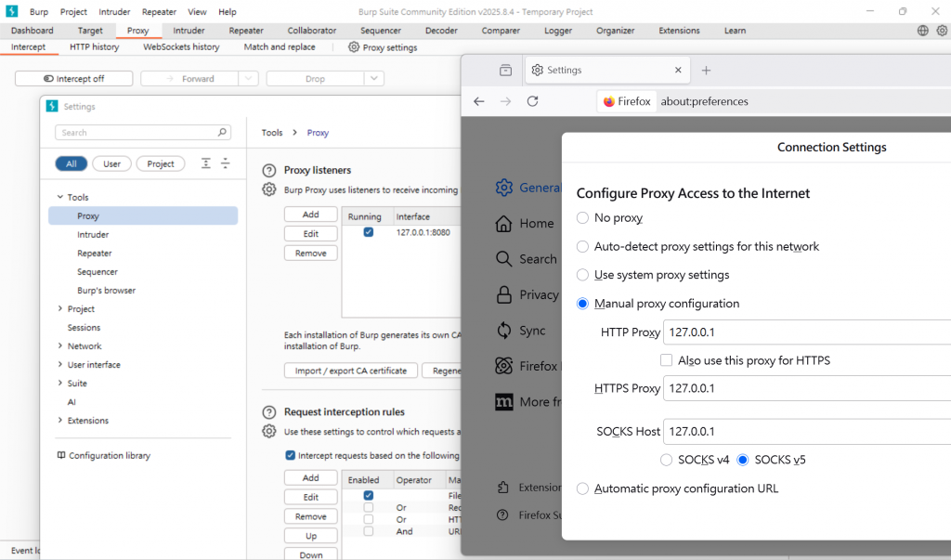Open a new Firefox tab with plus icon
951x560 pixels.
pos(706,71)
